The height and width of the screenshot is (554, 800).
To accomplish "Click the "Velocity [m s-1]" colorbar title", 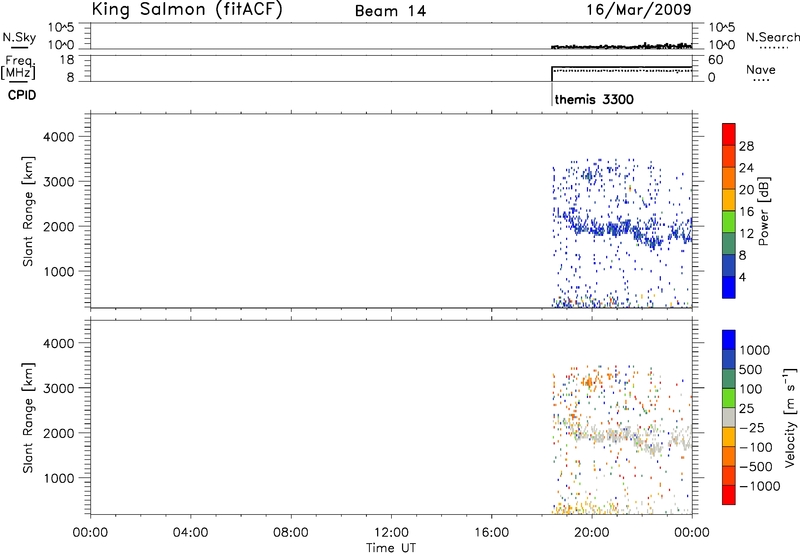I will point(790,417).
